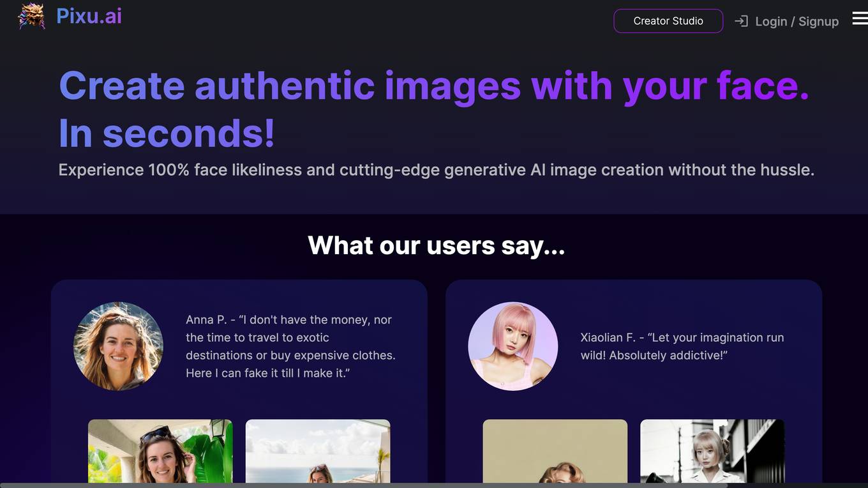Open Xiaolian's beige background image thumbnail
Image resolution: width=868 pixels, height=488 pixels.
tap(555, 451)
